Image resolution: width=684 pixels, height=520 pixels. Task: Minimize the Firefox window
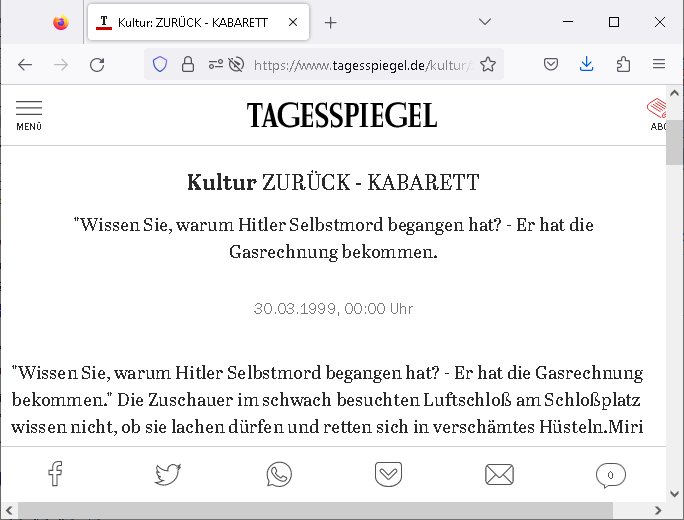[568, 22]
